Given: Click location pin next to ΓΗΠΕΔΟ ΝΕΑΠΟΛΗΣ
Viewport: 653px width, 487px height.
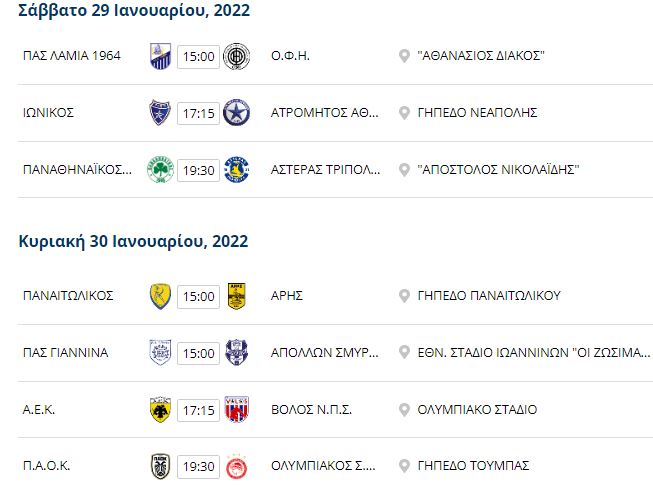Looking at the screenshot, I should [x=404, y=113].
